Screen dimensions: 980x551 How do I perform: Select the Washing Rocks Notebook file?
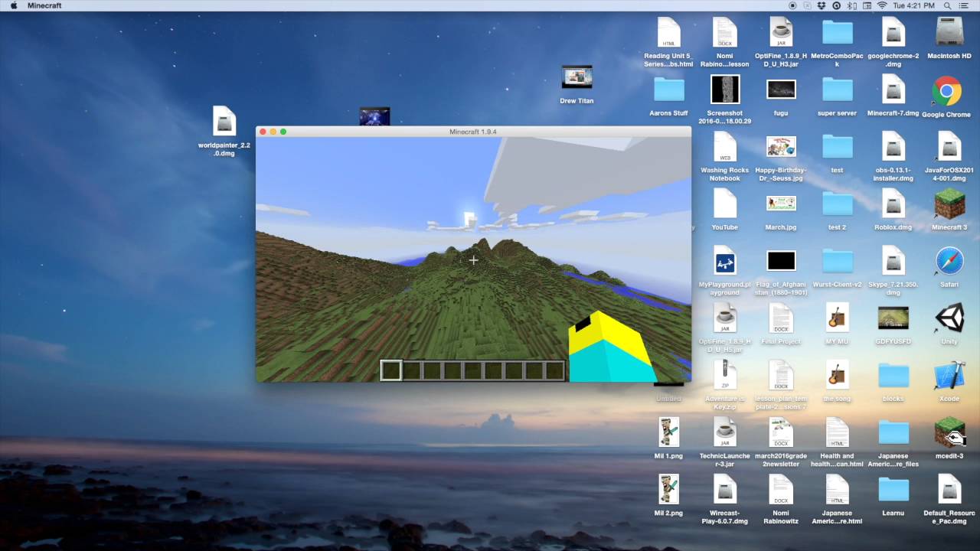pos(725,147)
